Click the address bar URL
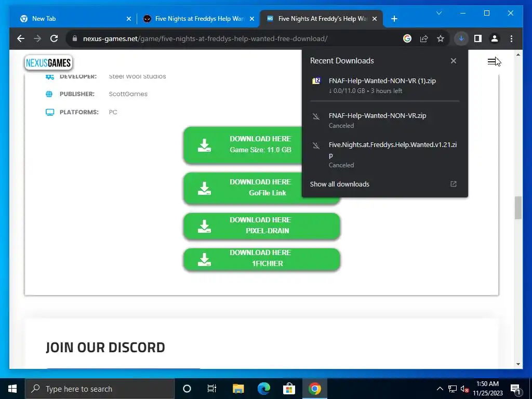Screen dimensions: 532x399 point(205,38)
